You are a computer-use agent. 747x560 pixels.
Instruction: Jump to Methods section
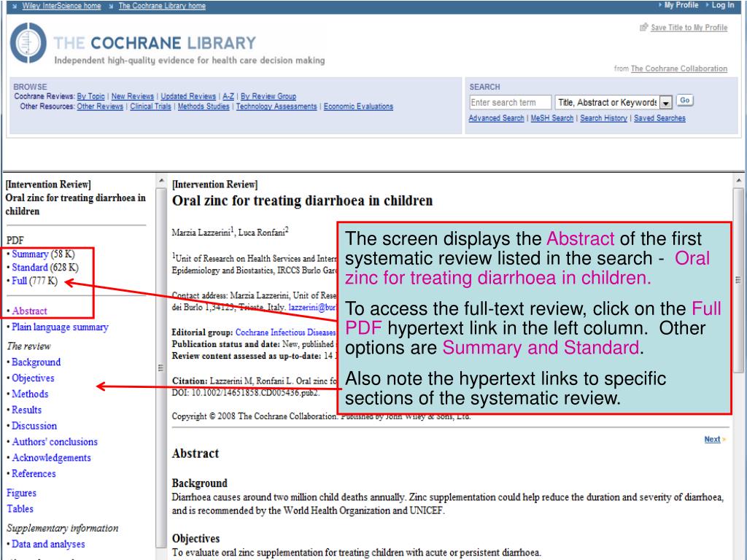(x=30, y=394)
